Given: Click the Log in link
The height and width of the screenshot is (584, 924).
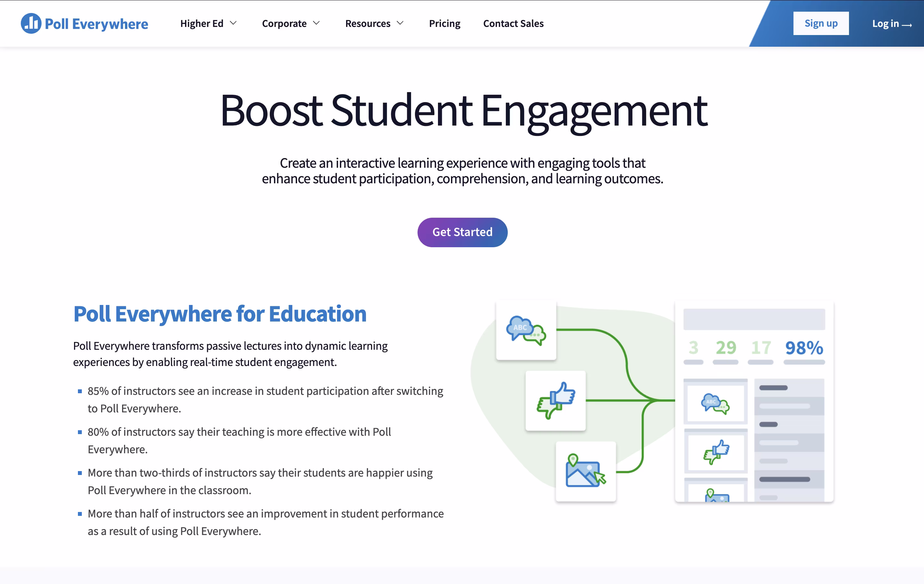Looking at the screenshot, I should click(x=885, y=23).
